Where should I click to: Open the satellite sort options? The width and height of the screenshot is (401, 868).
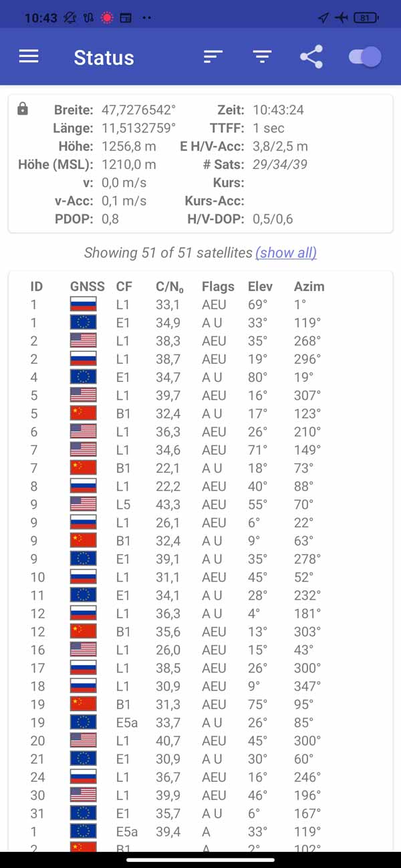click(x=213, y=57)
